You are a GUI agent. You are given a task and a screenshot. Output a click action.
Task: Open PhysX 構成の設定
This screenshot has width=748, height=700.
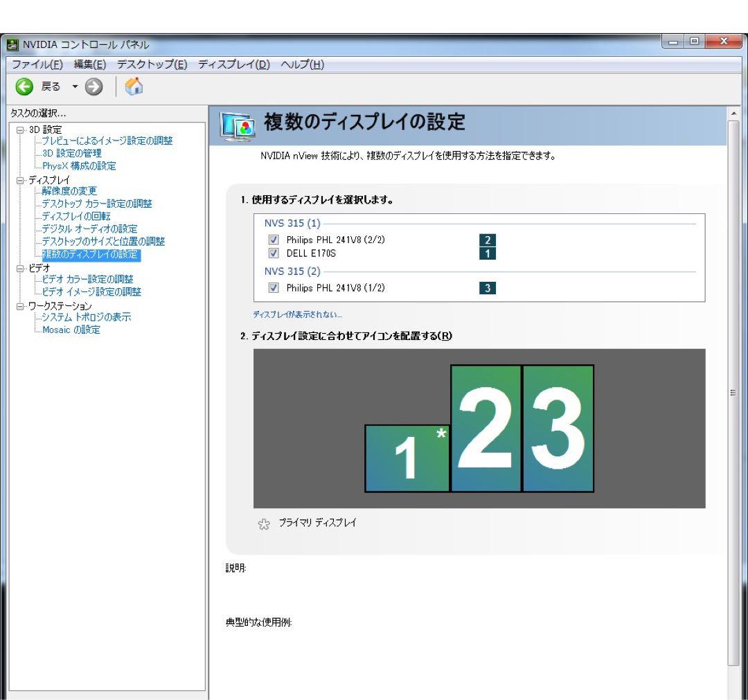[79, 166]
